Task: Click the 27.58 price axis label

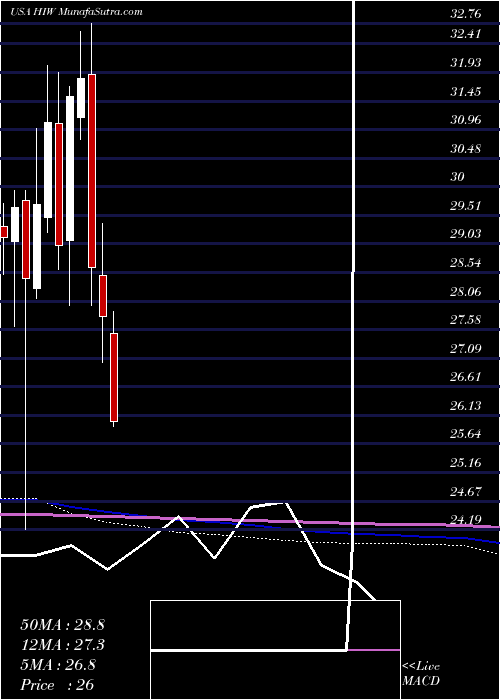Action: click(466, 320)
